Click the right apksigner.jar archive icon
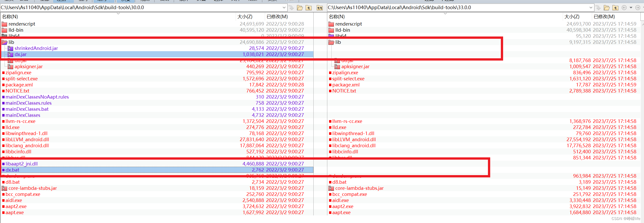644x223 pixels. pos(337,67)
